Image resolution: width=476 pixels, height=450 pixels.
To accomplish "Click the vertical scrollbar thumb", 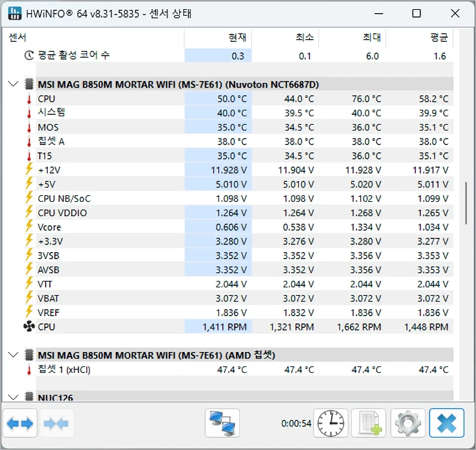I will pyautogui.click(x=466, y=203).
